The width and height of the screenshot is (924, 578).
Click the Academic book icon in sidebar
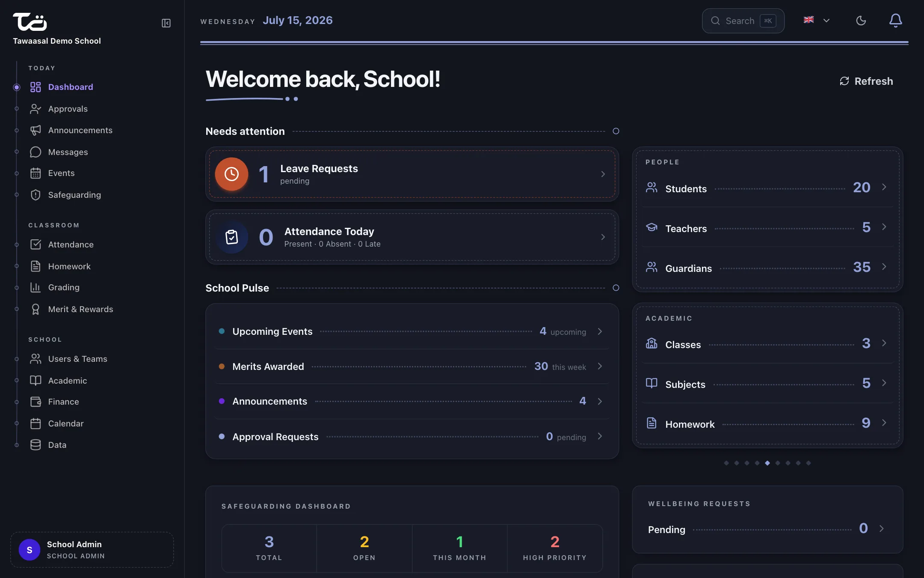click(x=36, y=381)
